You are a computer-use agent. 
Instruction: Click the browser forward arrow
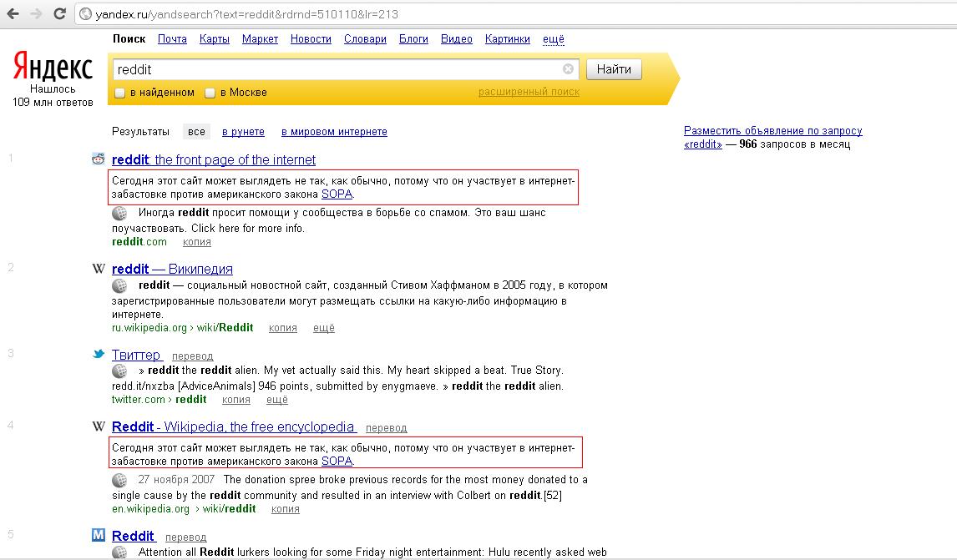36,13
